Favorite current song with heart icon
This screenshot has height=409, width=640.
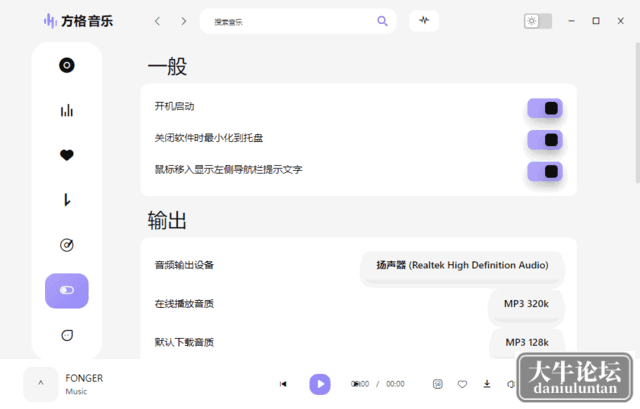point(462,384)
